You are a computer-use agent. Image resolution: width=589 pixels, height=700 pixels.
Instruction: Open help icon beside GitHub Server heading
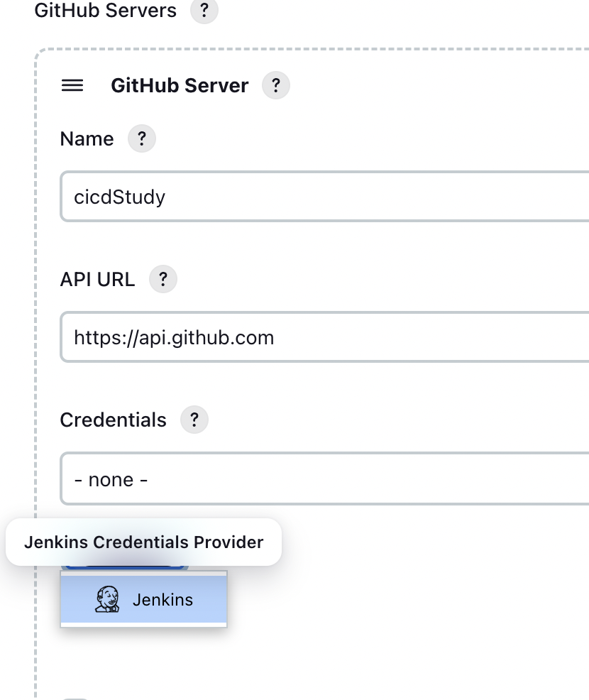click(x=276, y=85)
